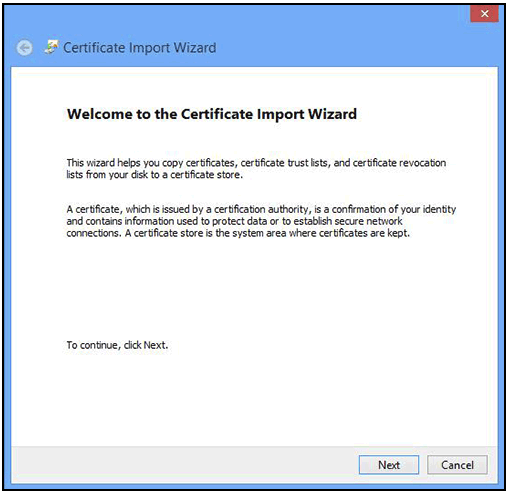Click the word 'Wizard' in the bold heading
Screen dimensions: 509x495
click(332, 114)
